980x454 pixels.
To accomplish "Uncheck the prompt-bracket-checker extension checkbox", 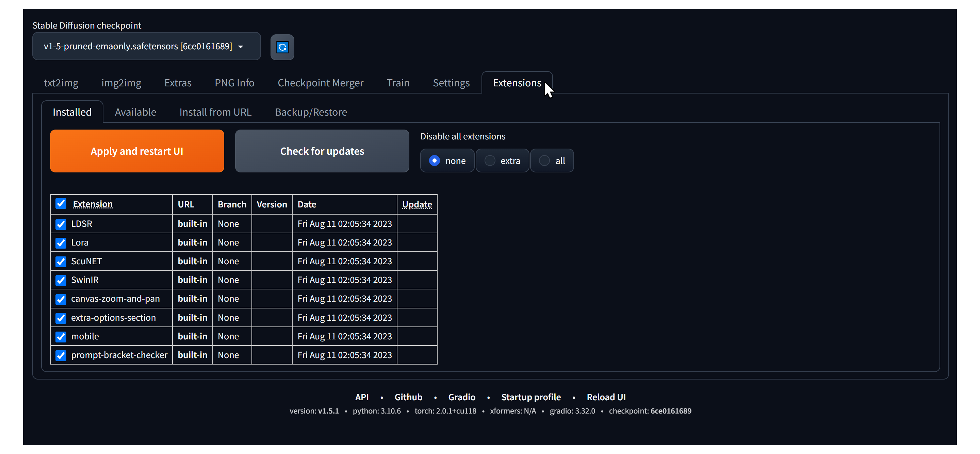I will [x=61, y=355].
